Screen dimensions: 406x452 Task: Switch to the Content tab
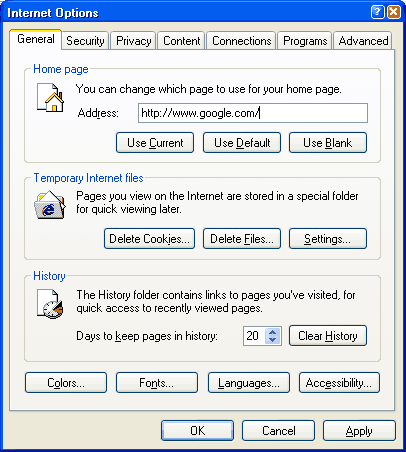point(182,41)
